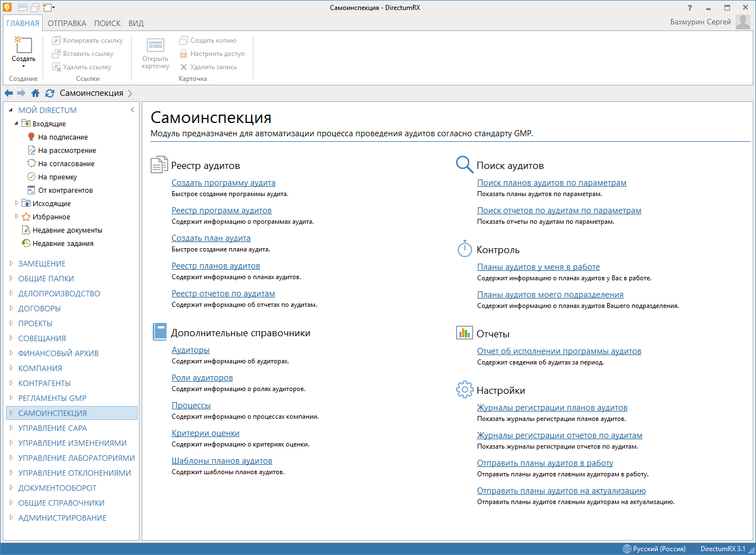Go to the home page icon
The height and width of the screenshot is (555, 756).
coord(35,93)
